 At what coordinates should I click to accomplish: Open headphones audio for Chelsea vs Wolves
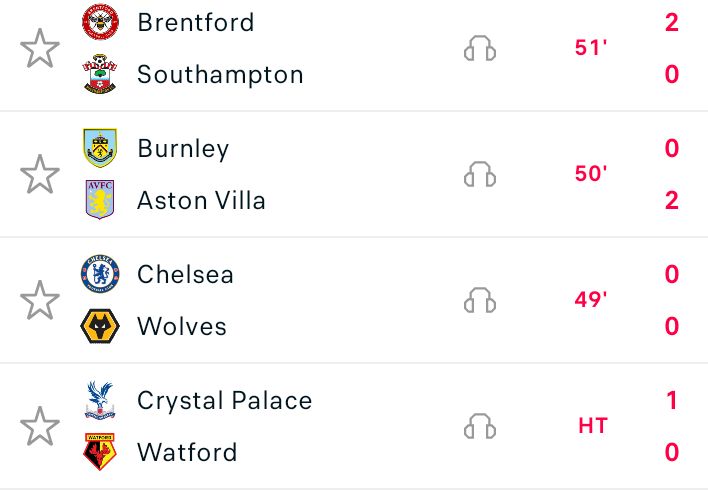tap(480, 300)
